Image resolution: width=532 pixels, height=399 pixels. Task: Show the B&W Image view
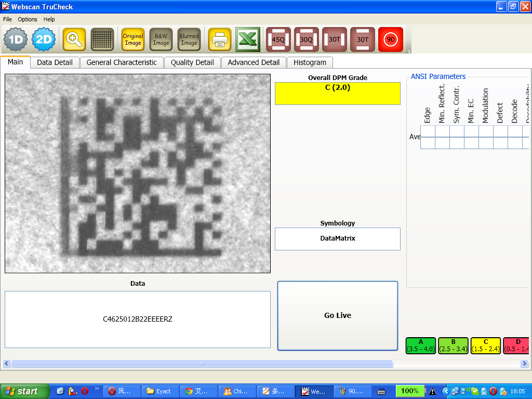click(x=161, y=39)
